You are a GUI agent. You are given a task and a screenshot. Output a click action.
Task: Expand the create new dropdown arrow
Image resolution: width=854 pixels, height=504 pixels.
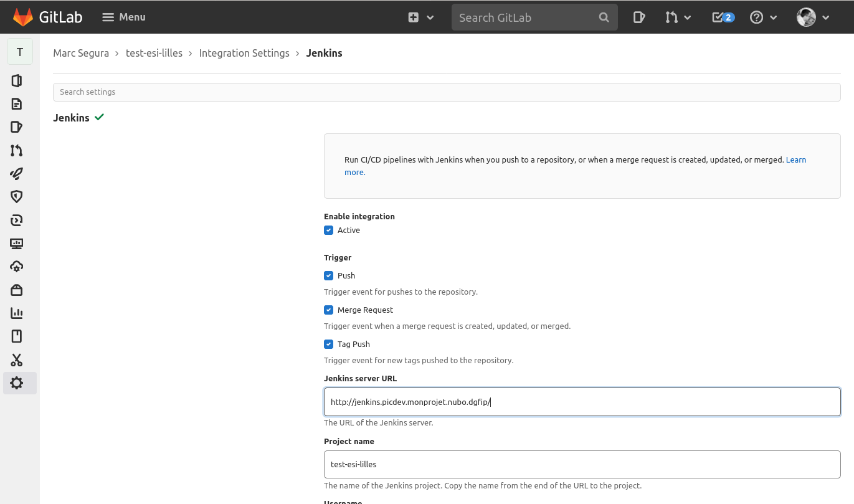click(430, 17)
